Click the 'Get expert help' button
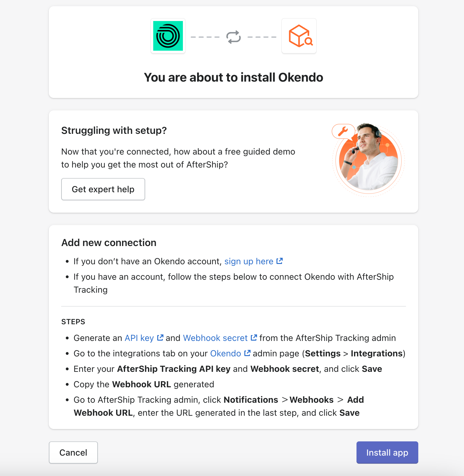464x476 pixels. pos(103,189)
